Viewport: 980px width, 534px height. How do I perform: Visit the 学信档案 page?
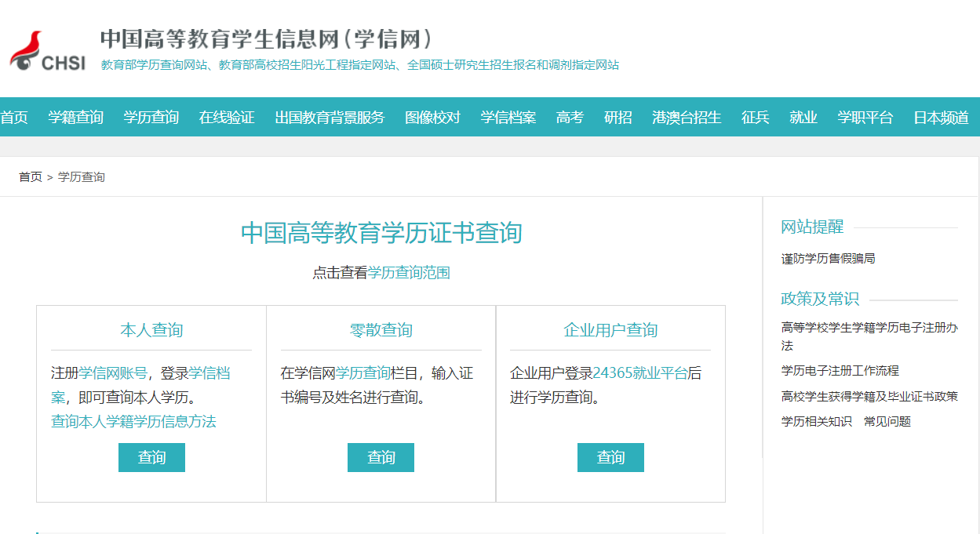coord(508,117)
